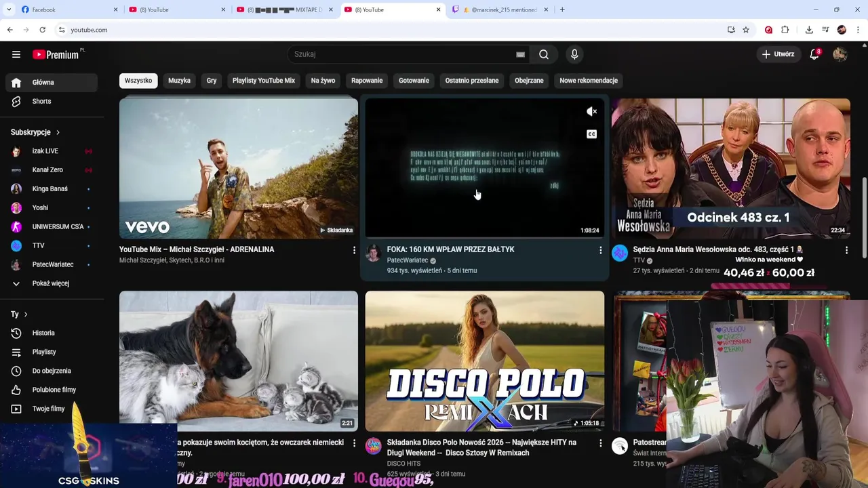
Task: Expand the Subskrypcje section
Action: click(x=35, y=132)
